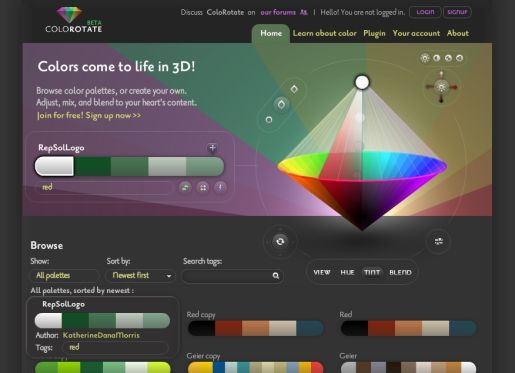The image size is (515, 373).
Task: Select white swatch in top RepSolLogo palette
Action: tap(54, 166)
